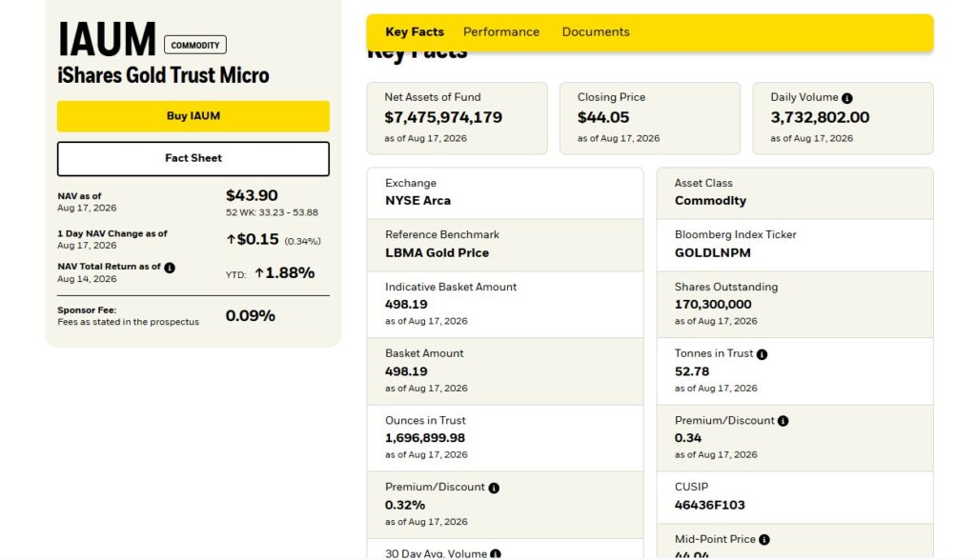Select Reference Benchmark LBMA Gold Price

[437, 253]
